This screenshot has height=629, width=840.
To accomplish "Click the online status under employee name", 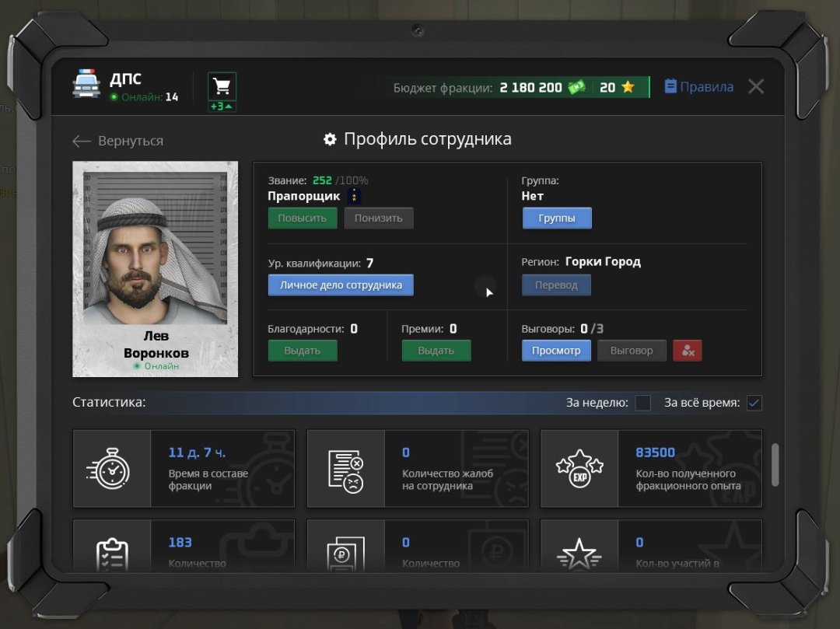I will click(156, 366).
